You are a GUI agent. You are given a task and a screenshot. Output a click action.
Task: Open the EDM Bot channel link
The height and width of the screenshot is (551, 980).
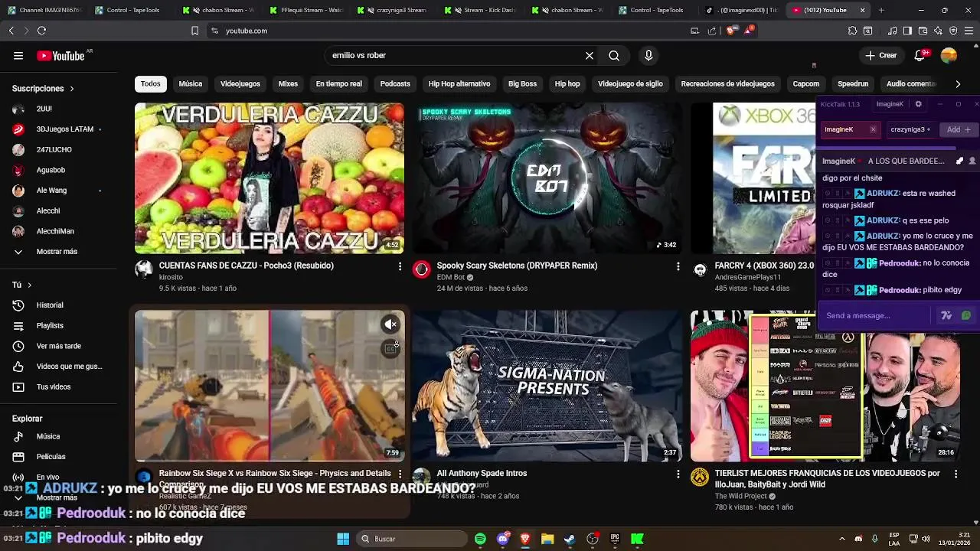pyautogui.click(x=451, y=277)
